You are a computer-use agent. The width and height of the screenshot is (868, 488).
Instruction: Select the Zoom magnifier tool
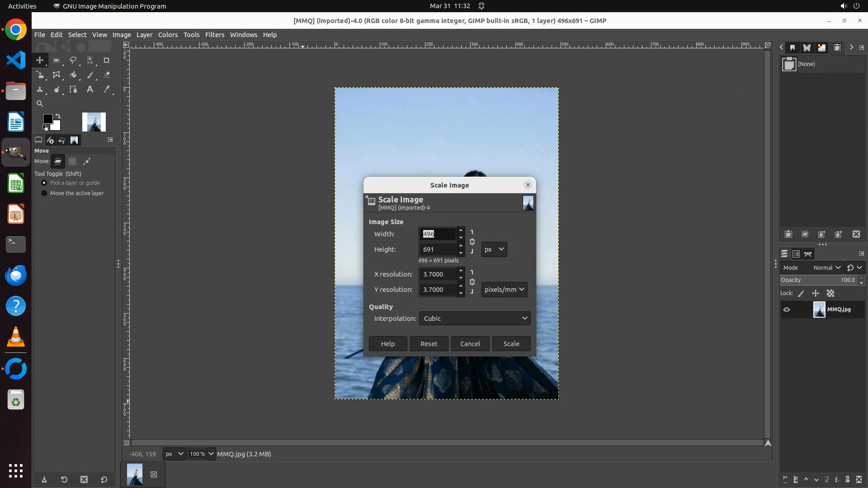[x=40, y=103]
